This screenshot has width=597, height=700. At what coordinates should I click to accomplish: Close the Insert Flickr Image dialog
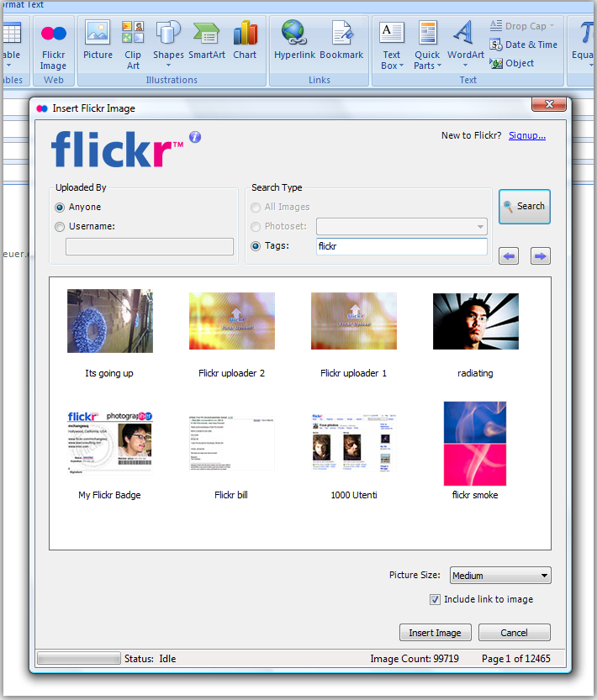(x=549, y=104)
